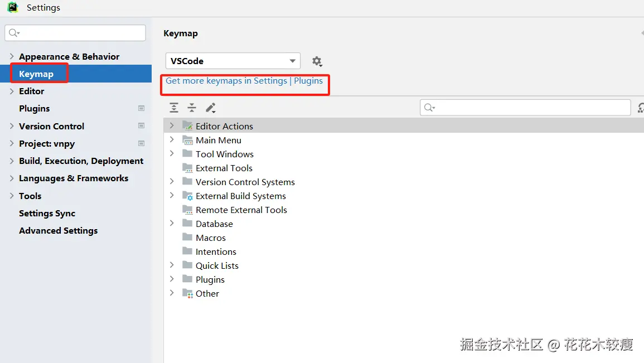Expand the Main Menu keymap group
Image resolution: width=644 pixels, height=363 pixels.
click(172, 139)
